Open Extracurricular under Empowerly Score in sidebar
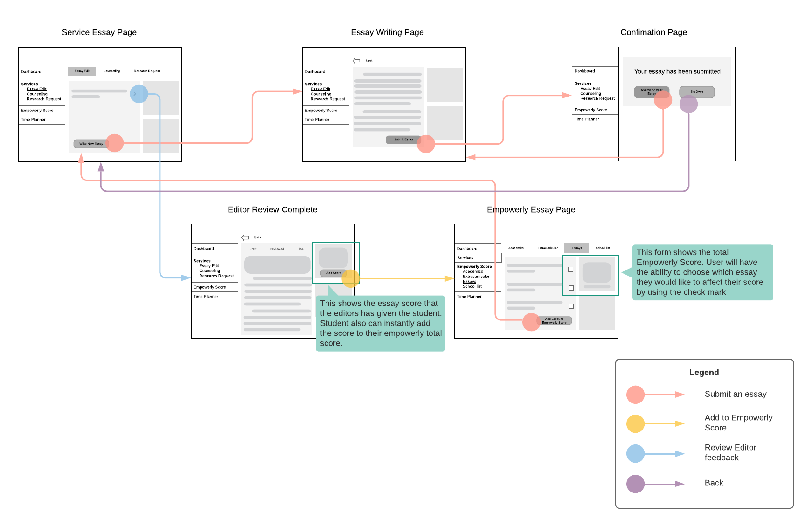Image resolution: width=812 pixels, height=527 pixels. [476, 277]
